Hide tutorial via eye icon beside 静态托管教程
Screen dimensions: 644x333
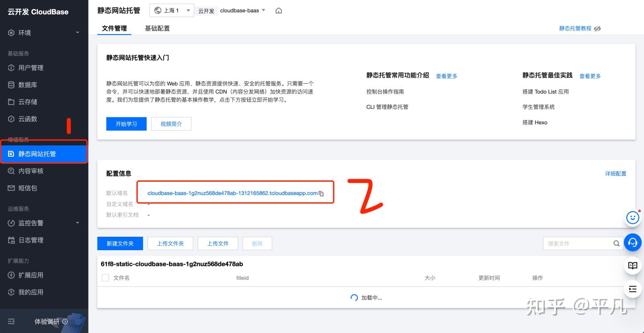click(x=597, y=28)
